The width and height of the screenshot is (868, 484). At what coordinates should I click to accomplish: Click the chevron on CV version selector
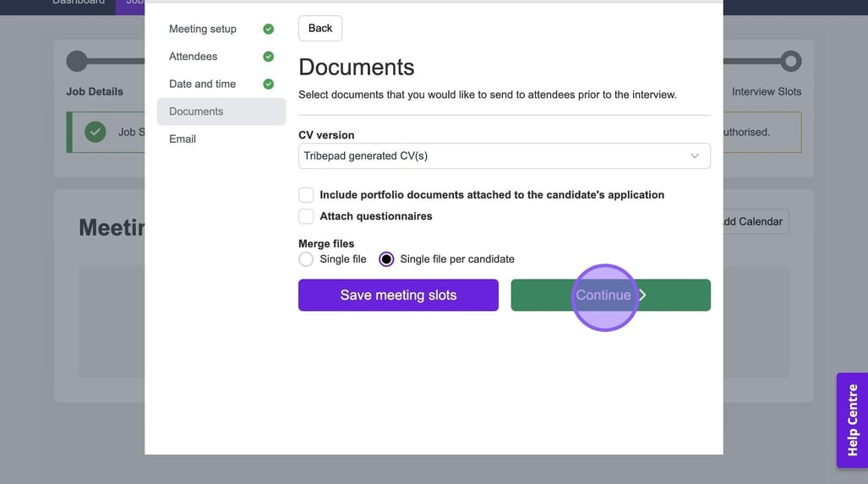pyautogui.click(x=695, y=156)
